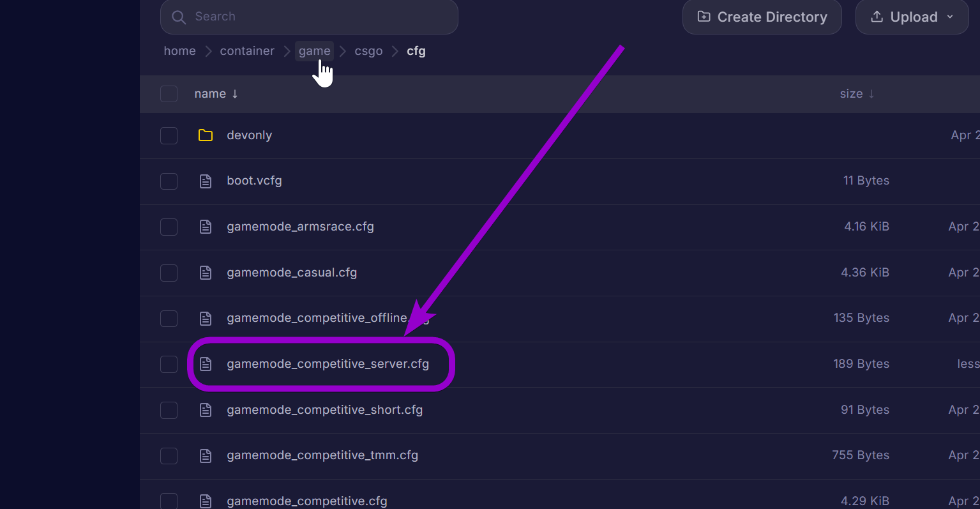
Task: Check the checkbox for gamemode_competitive_offline.cfg
Action: point(169,319)
